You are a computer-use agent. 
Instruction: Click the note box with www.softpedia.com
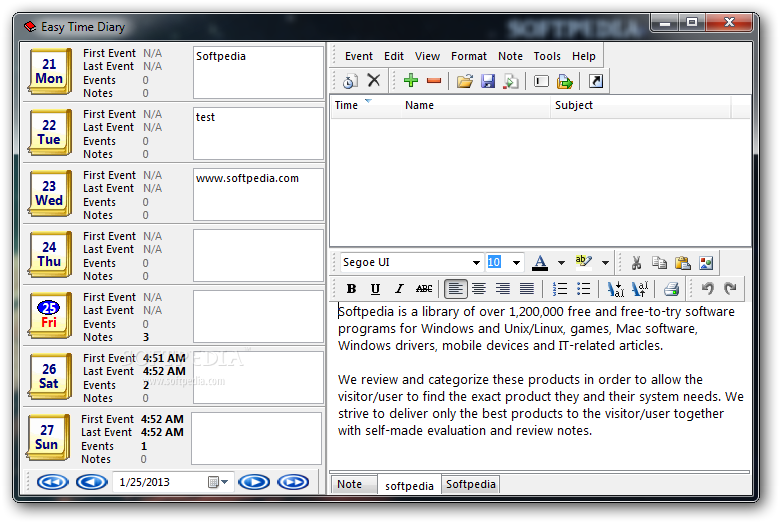coord(258,194)
